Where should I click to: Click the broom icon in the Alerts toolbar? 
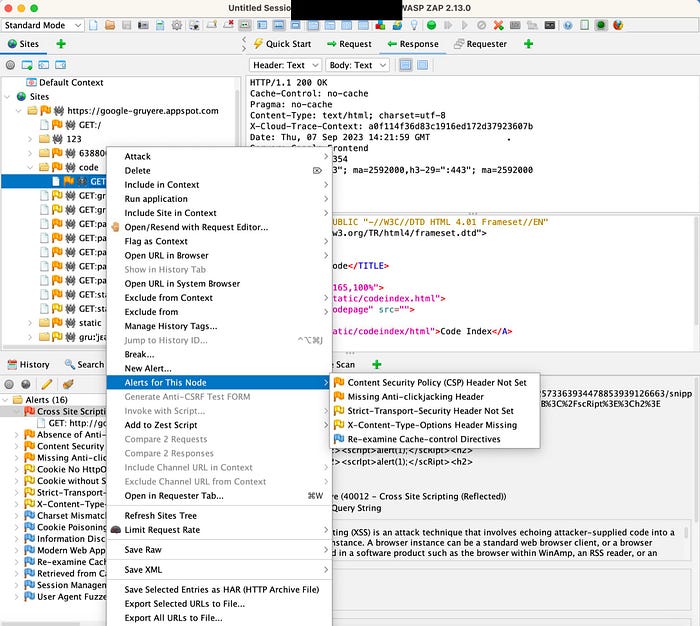[68, 384]
